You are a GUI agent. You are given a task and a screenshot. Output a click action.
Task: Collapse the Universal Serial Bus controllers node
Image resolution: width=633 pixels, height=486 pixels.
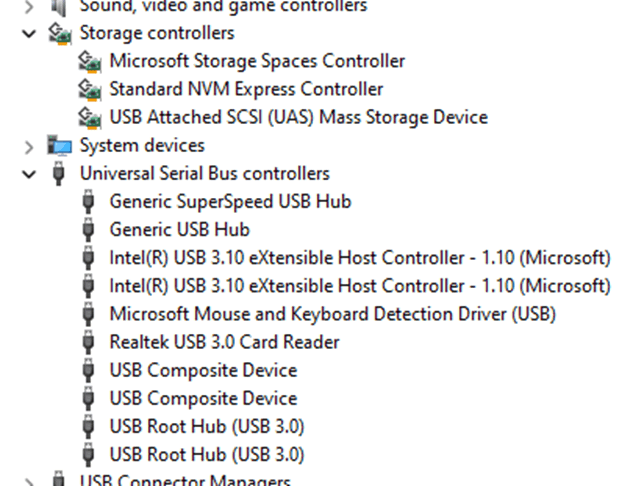point(27,174)
